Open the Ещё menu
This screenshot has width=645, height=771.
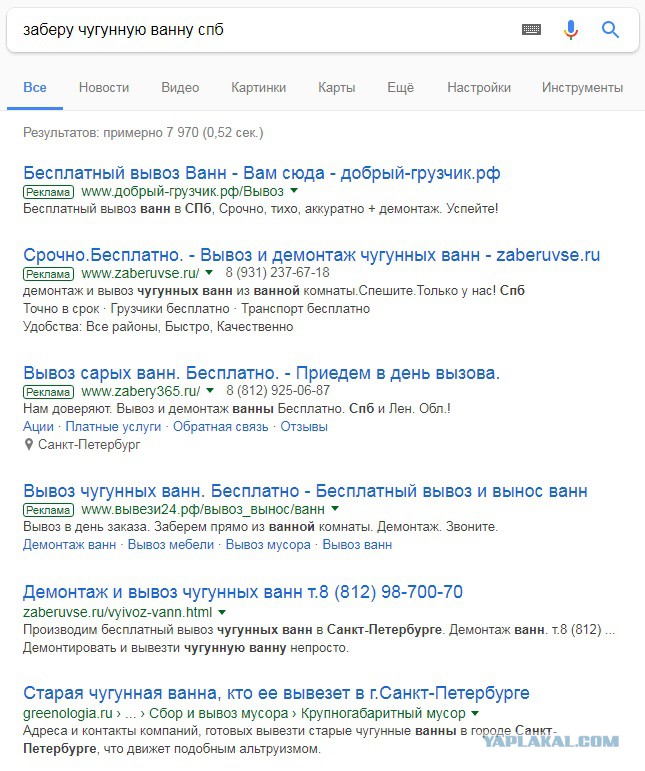point(401,88)
